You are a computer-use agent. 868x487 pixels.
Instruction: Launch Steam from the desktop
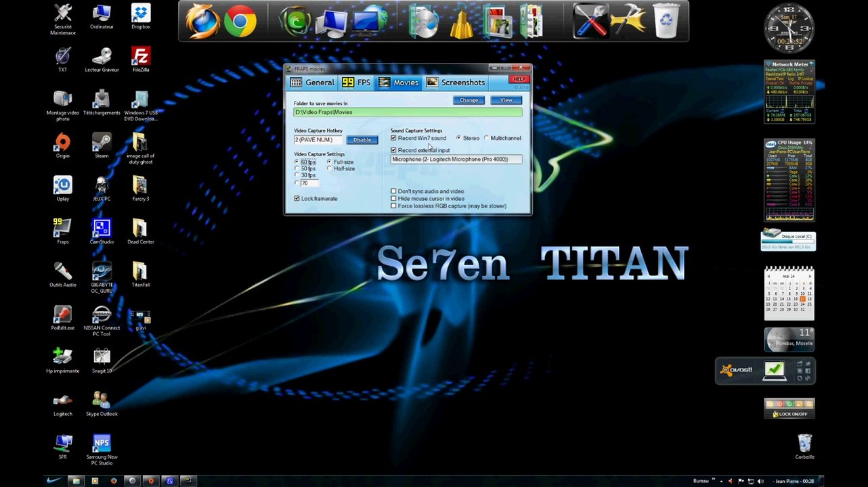click(x=102, y=145)
